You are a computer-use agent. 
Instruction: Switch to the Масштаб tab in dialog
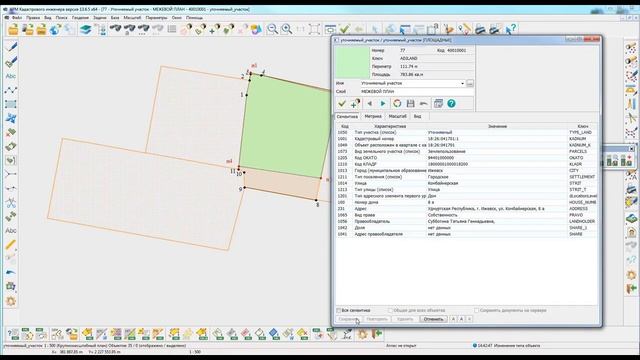pos(398,116)
